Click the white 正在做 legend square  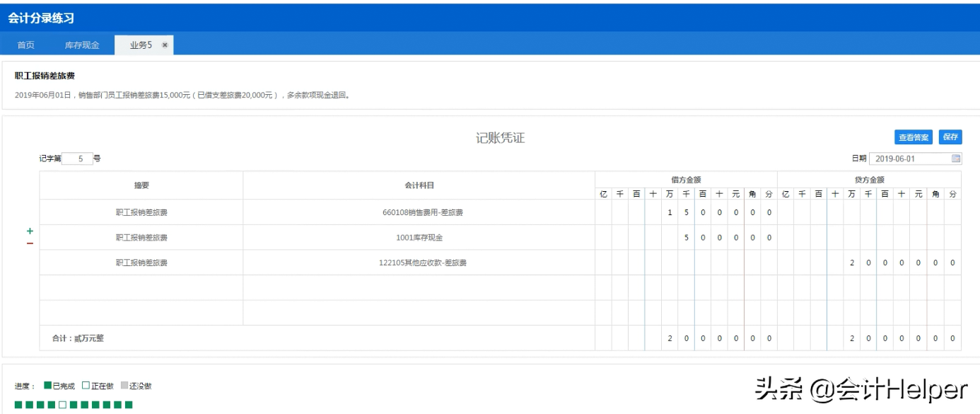coord(85,385)
